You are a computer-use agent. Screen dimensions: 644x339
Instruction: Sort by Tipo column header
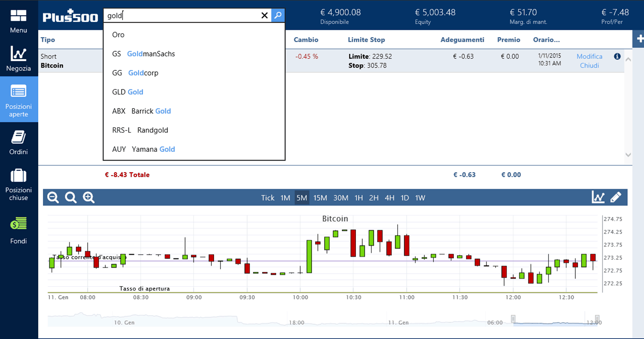[48, 40]
